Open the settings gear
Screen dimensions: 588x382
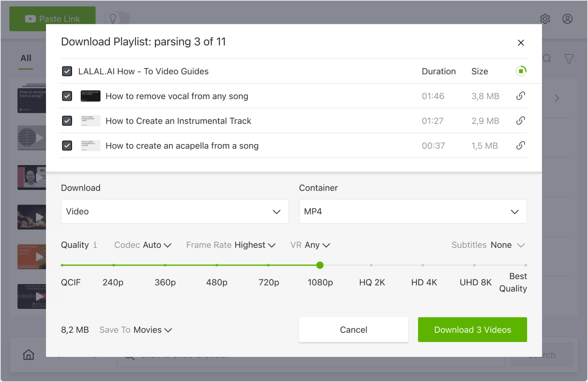(x=545, y=19)
